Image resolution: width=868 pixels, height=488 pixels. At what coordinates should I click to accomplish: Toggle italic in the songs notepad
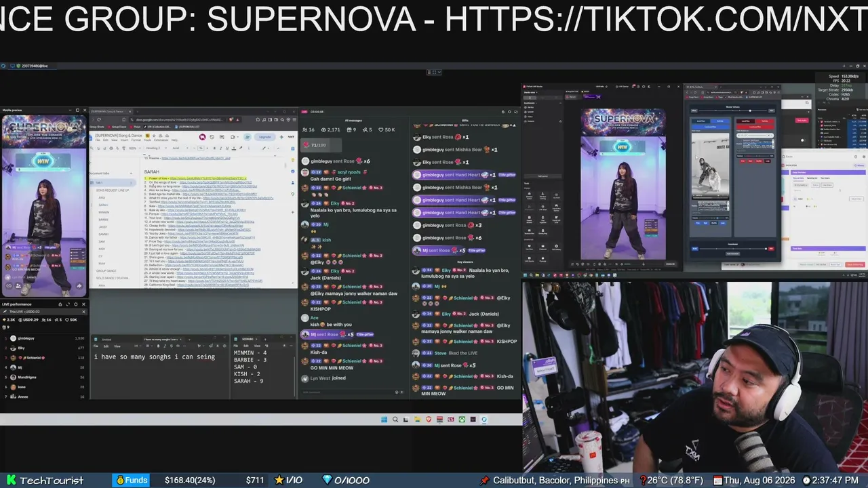click(165, 346)
